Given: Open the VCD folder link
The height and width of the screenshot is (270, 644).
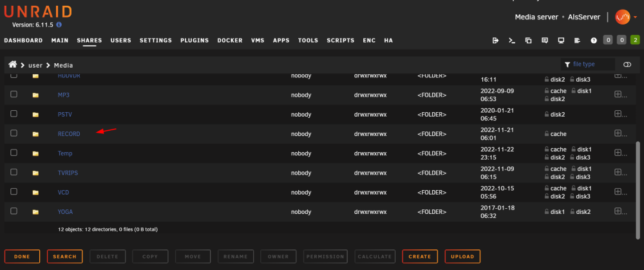Looking at the screenshot, I should pyautogui.click(x=63, y=192).
